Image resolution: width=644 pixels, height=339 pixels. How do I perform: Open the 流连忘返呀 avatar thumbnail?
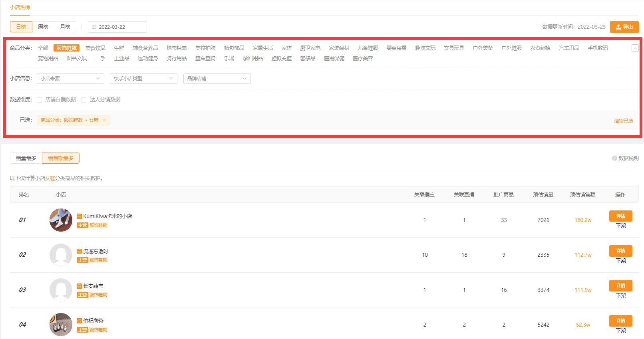[x=61, y=255]
